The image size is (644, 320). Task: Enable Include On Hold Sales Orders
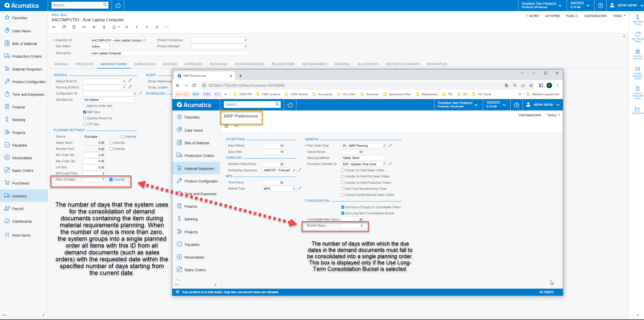[343, 170]
